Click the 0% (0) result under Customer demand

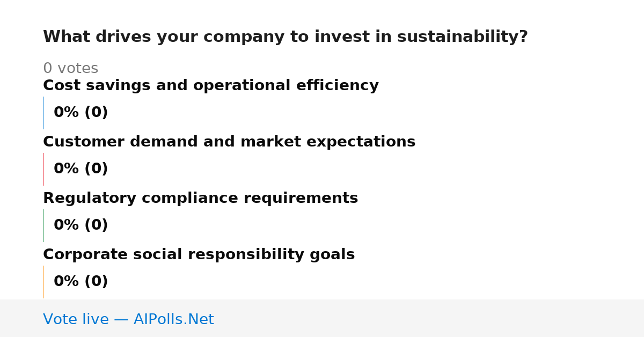tap(80, 169)
